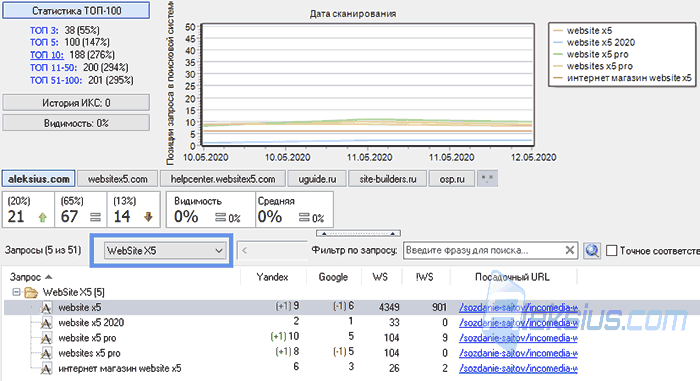This screenshot has width=700, height=381.
Task: Click the unchanged equals icon beside 67
Action: click(x=95, y=217)
